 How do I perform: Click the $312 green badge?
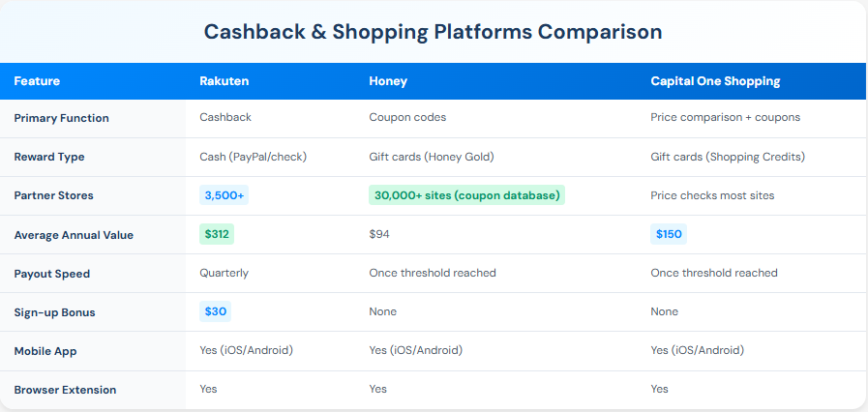point(217,234)
